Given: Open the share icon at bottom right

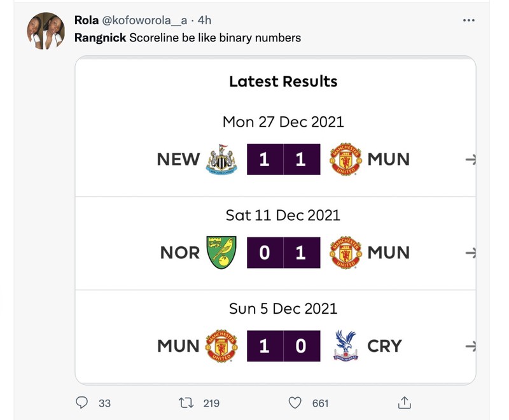Looking at the screenshot, I should (x=405, y=402).
